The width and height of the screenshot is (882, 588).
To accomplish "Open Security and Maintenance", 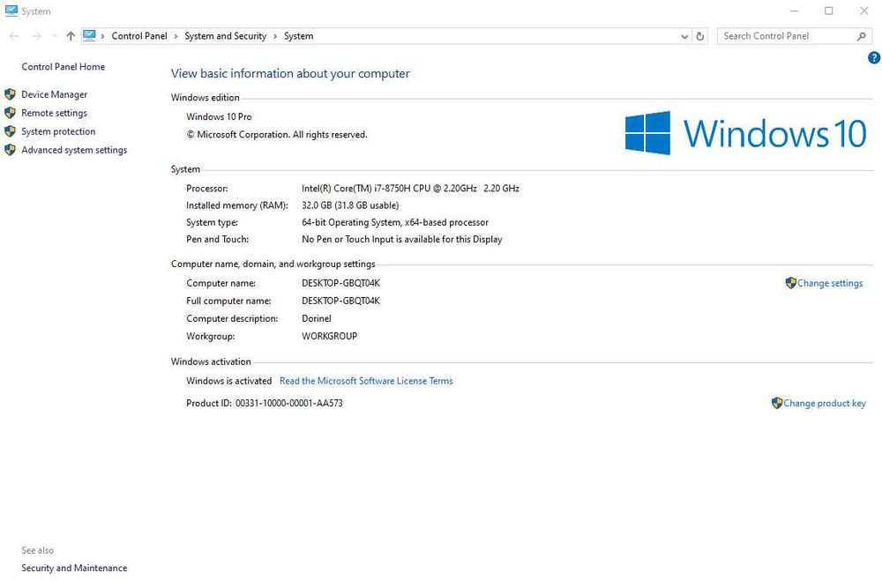I will coord(74,568).
